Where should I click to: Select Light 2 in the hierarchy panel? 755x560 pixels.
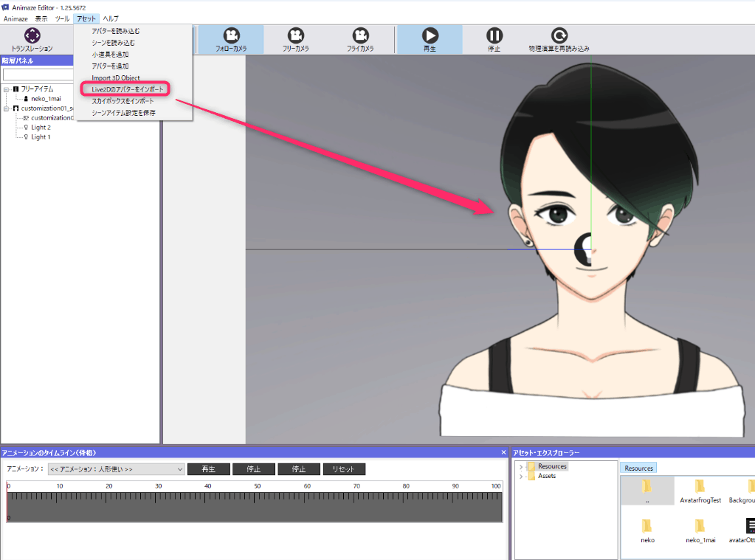pos(41,128)
